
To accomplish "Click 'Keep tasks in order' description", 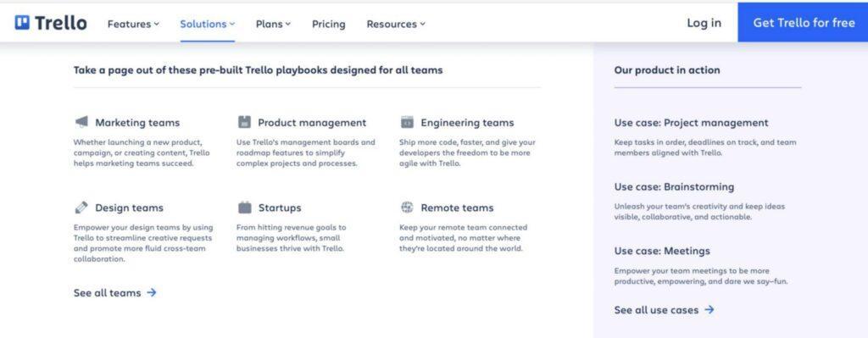I will pyautogui.click(x=705, y=147).
